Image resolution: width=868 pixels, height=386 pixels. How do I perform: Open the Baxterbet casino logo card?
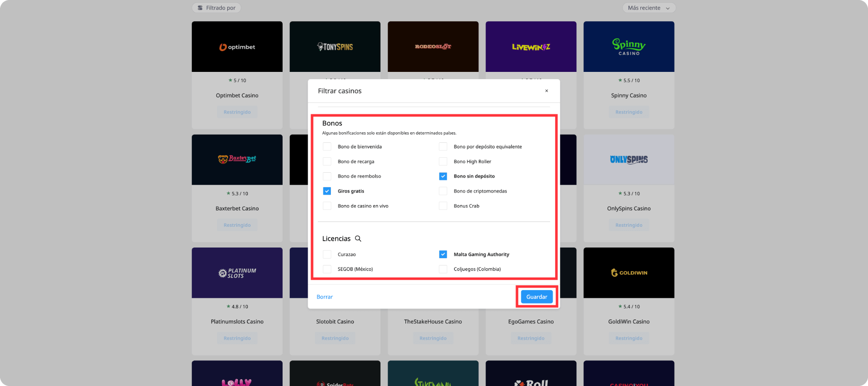click(x=237, y=160)
